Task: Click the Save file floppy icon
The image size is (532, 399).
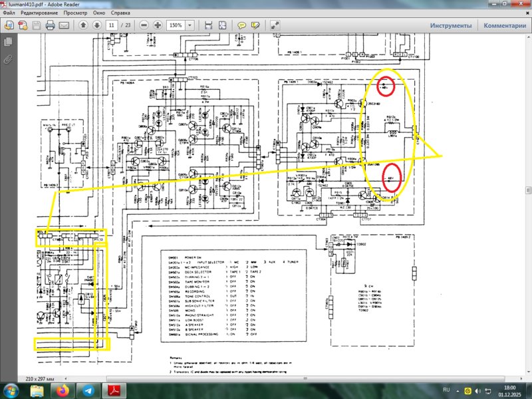Action: 37,25
